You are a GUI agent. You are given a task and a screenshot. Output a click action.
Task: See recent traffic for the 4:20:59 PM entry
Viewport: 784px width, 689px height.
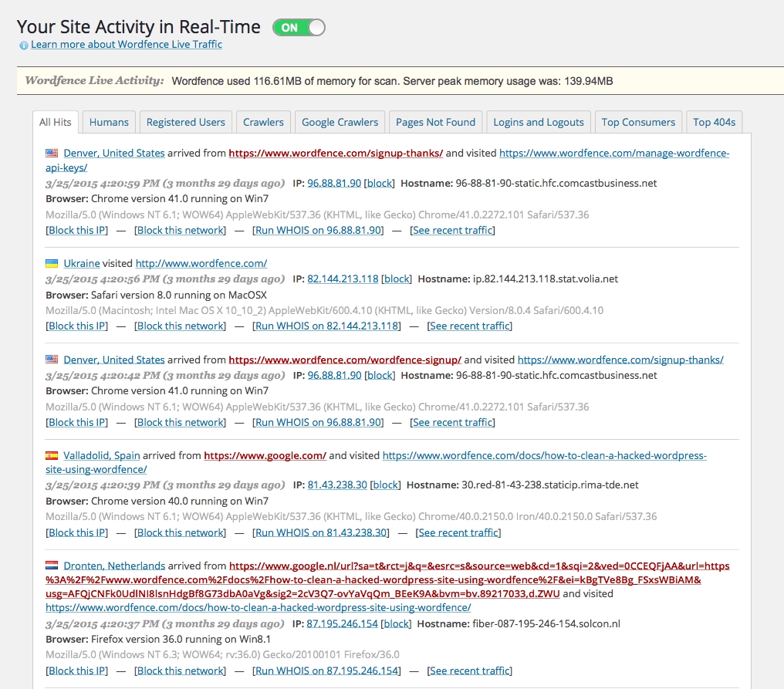[x=452, y=231]
